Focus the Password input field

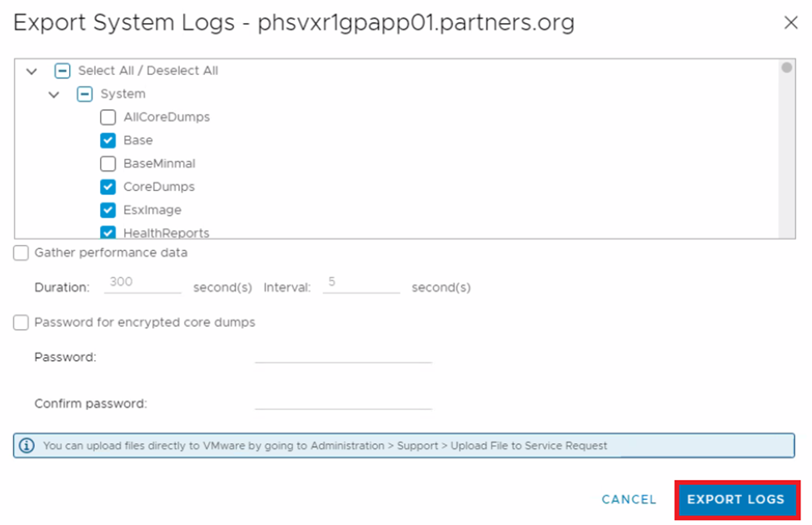[343, 356]
